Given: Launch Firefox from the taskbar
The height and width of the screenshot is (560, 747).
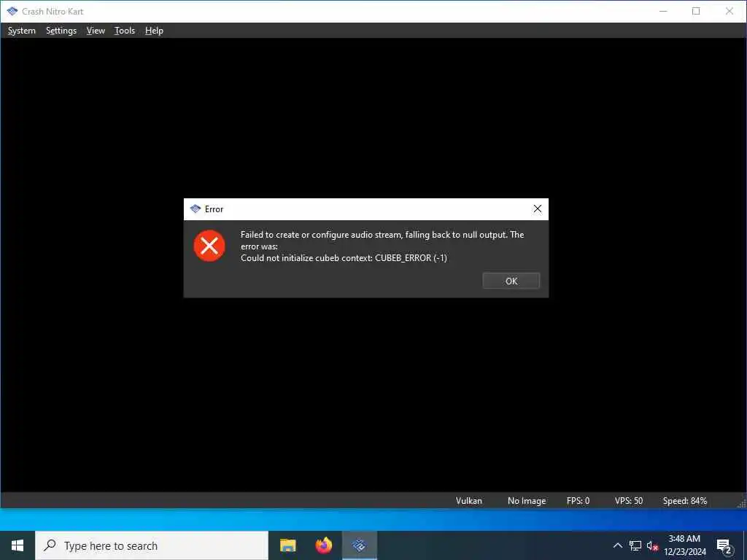Looking at the screenshot, I should coord(323,545).
